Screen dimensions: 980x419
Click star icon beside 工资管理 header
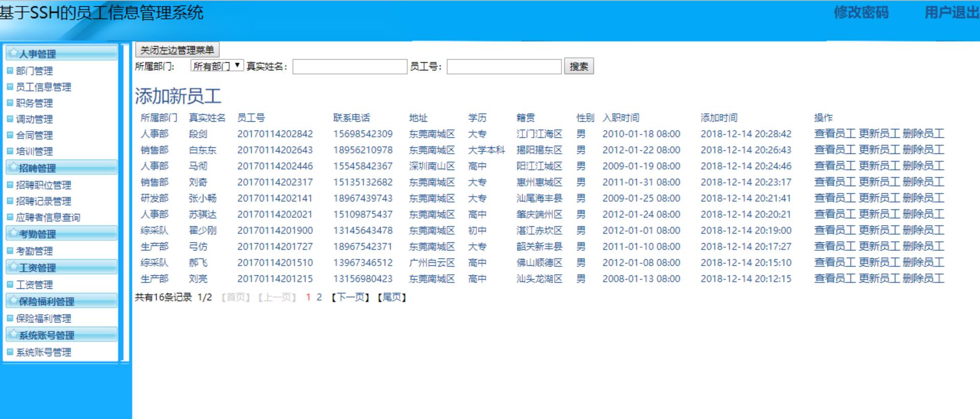[14, 267]
